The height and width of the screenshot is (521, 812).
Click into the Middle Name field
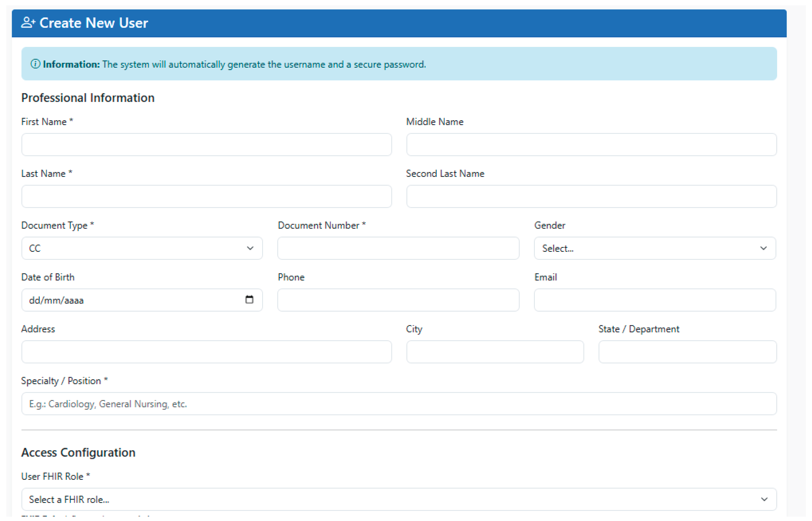pyautogui.click(x=591, y=145)
